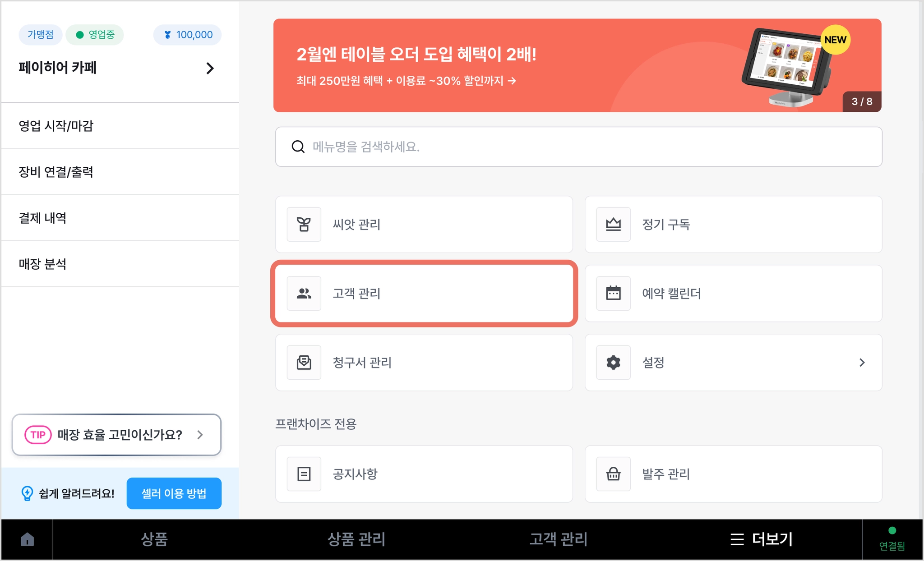The height and width of the screenshot is (561, 924).
Task: Open the 더보기 menu tab
Action: click(x=761, y=539)
